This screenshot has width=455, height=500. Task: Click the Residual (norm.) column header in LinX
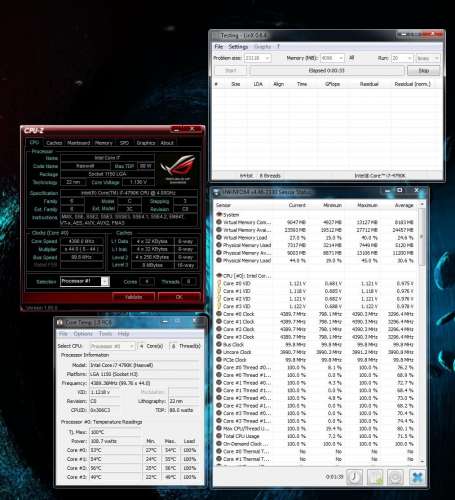(412, 84)
